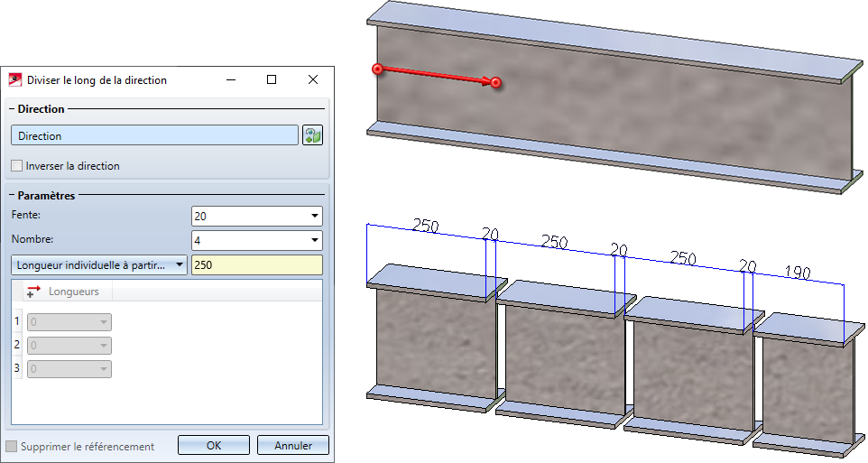The width and height of the screenshot is (868, 463).
Task: Open the Nombre value dropdown
Action: 314,240
